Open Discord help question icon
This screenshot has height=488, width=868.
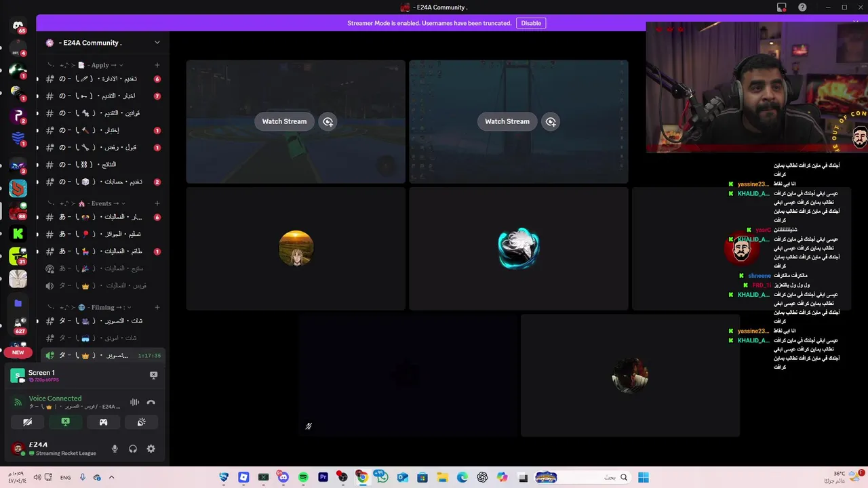pos(802,7)
